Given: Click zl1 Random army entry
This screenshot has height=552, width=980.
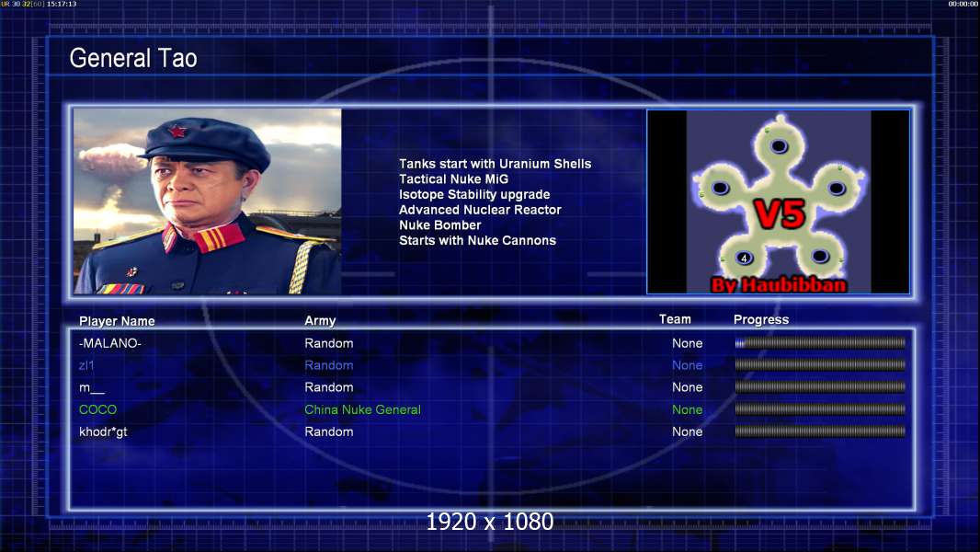Looking at the screenshot, I should (329, 366).
